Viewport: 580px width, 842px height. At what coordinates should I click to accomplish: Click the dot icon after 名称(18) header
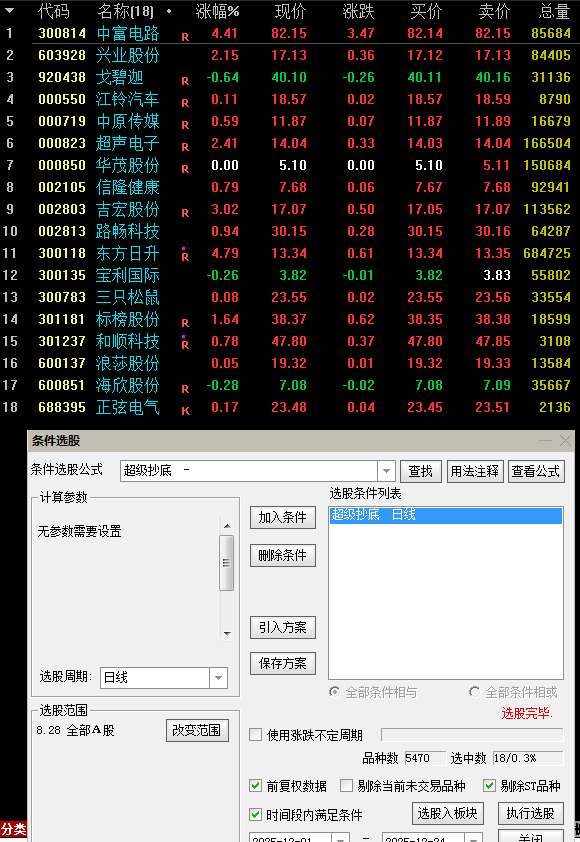coord(169,11)
